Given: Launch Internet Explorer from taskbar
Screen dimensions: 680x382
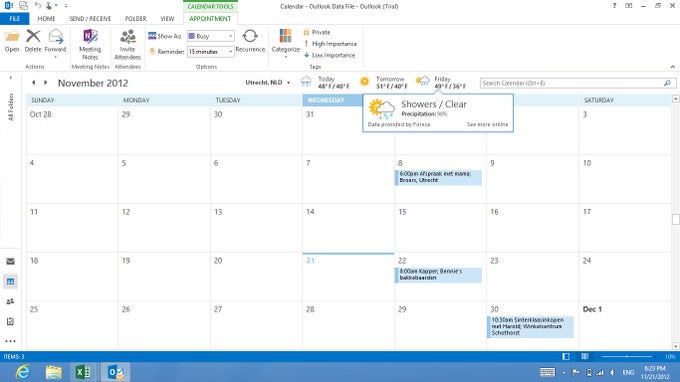Looking at the screenshot, I should click(23, 372).
